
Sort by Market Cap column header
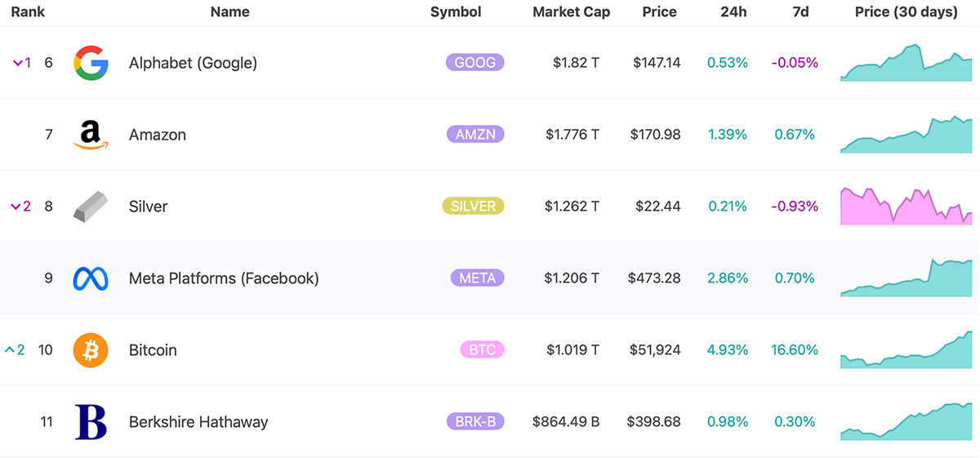[x=571, y=12]
